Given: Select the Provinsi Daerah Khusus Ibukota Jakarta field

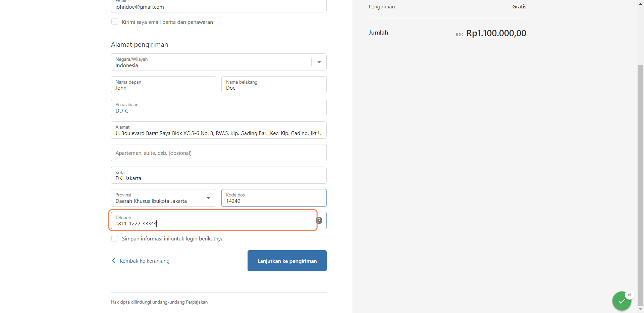Looking at the screenshot, I should pyautogui.click(x=164, y=198).
